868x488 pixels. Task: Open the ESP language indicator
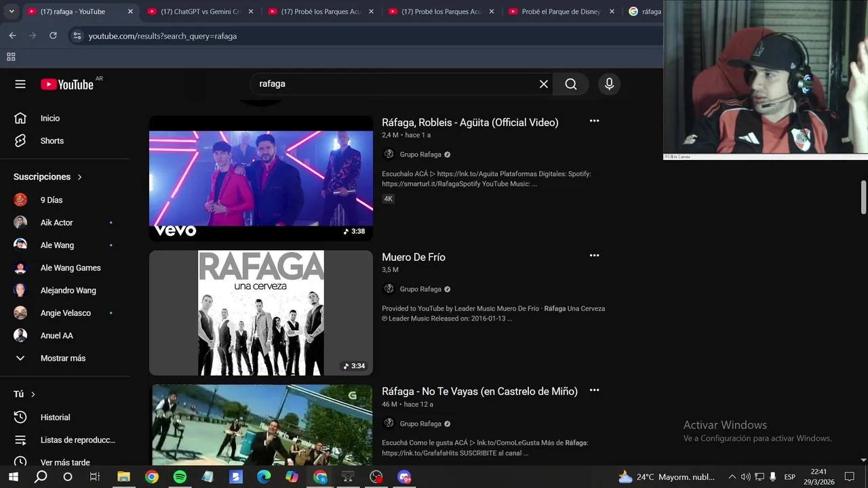pos(789,477)
